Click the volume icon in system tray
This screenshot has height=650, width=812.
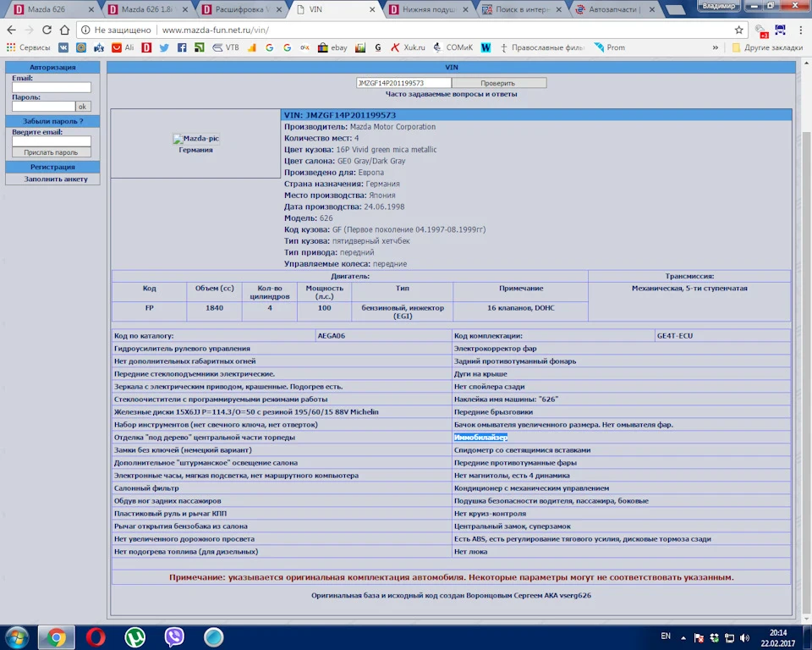(744, 637)
